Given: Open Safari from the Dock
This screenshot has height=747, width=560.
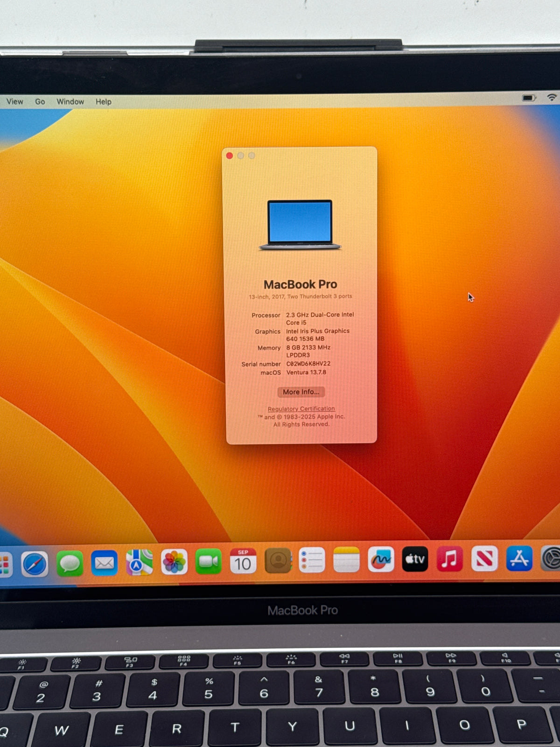Looking at the screenshot, I should pos(35,564).
